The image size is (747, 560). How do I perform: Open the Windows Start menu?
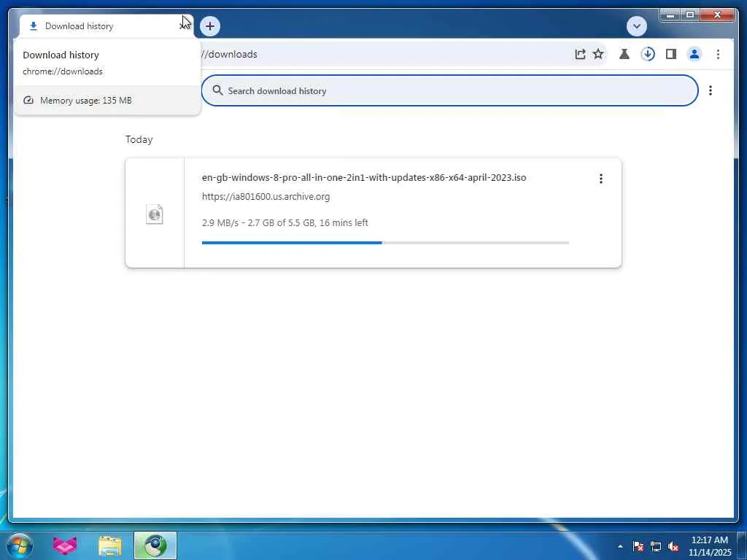pyautogui.click(x=20, y=545)
